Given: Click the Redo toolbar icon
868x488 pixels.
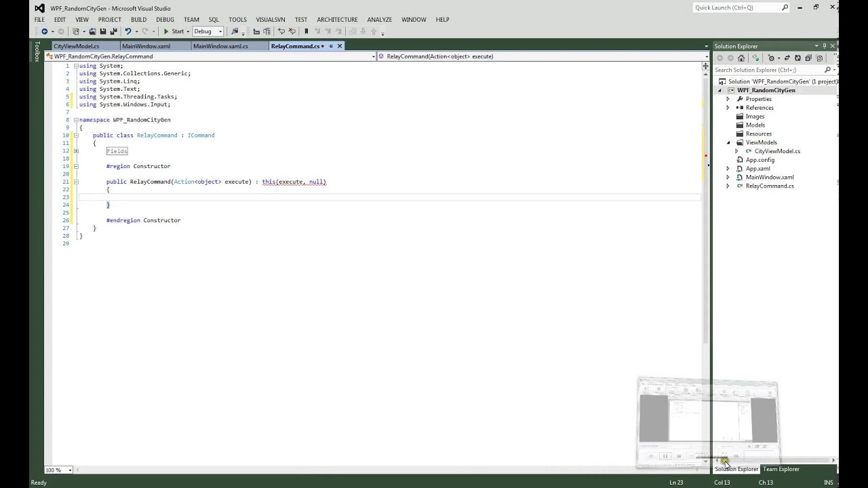Looking at the screenshot, I should (145, 31).
